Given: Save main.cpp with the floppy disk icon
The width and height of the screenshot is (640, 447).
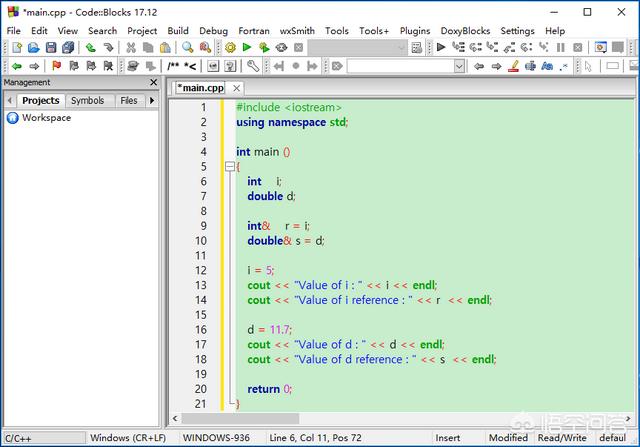Looking at the screenshot, I should pos(51,47).
